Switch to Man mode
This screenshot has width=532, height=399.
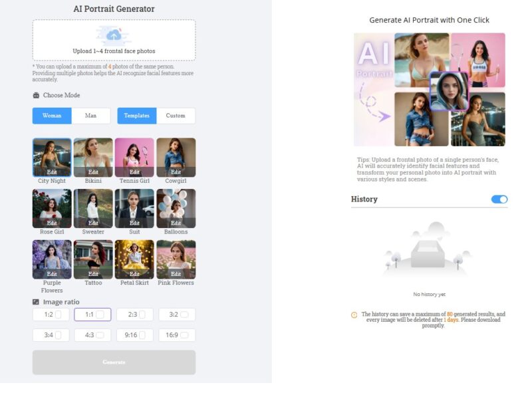(91, 116)
